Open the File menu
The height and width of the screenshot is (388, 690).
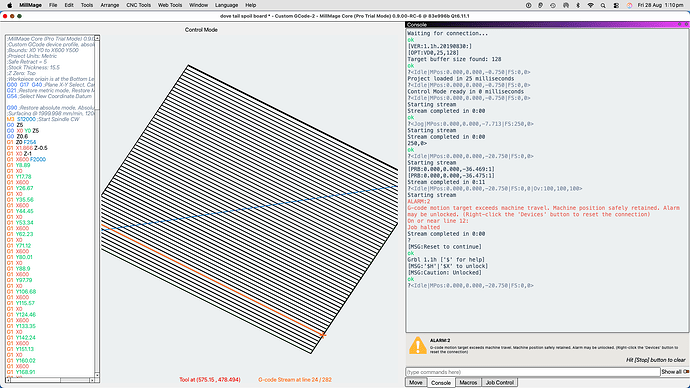(x=53, y=5)
